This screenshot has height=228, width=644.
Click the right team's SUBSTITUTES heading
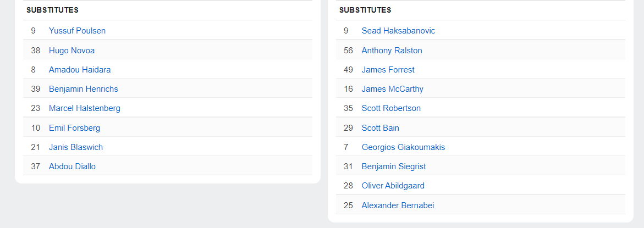[365, 10]
